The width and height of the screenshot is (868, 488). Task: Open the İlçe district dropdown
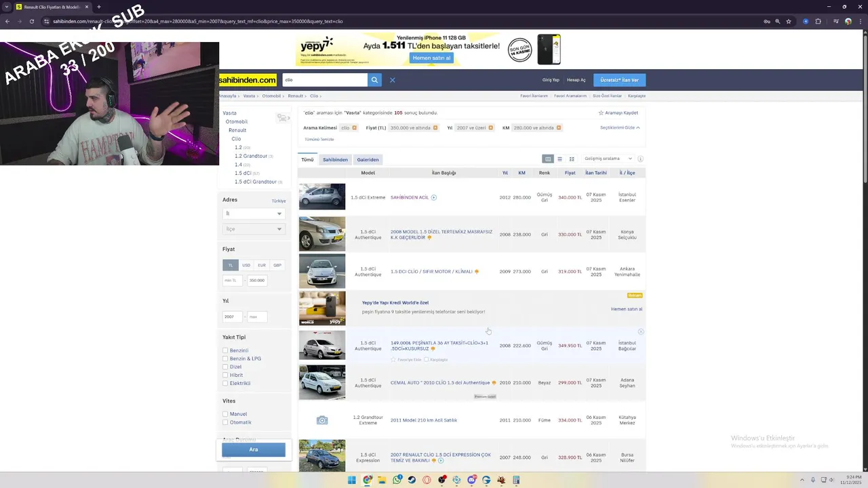(x=254, y=229)
